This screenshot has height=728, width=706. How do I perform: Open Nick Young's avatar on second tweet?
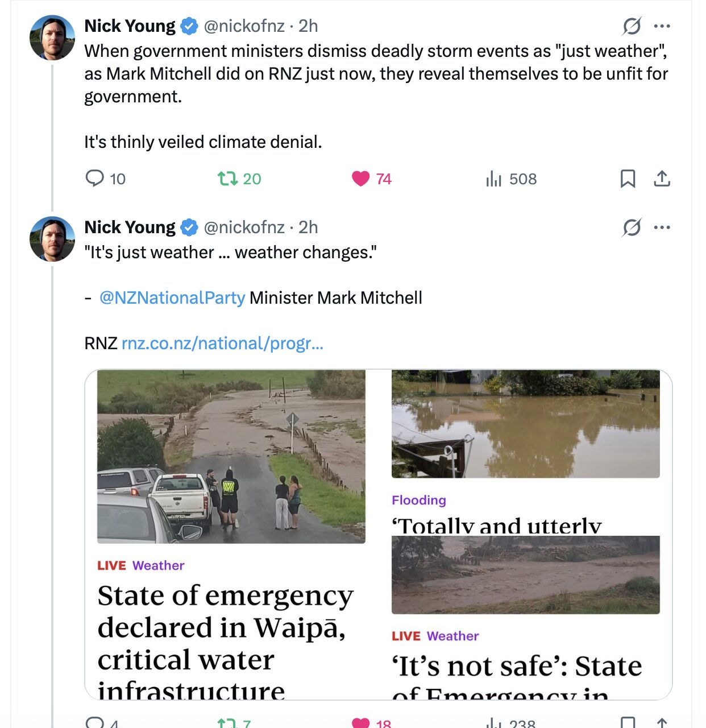point(52,239)
